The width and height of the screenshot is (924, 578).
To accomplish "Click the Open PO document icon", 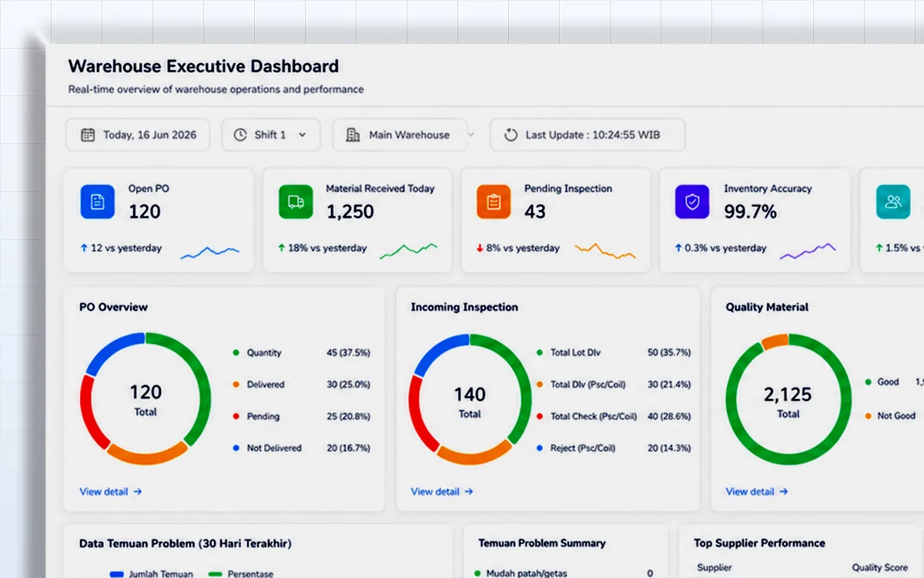I will pyautogui.click(x=98, y=202).
